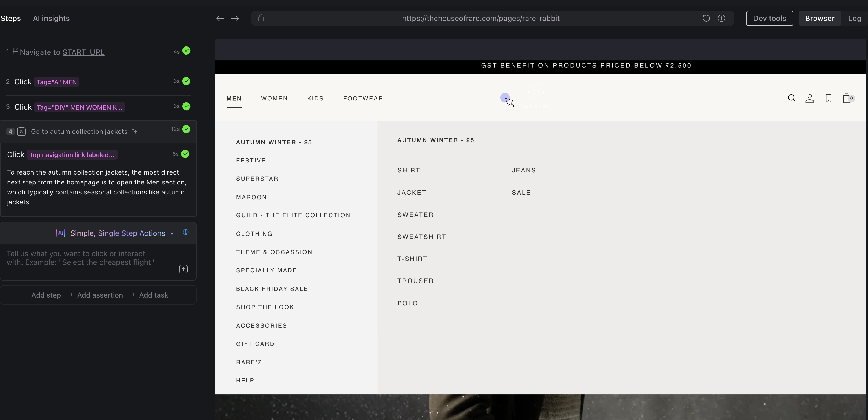Submit the AI action with the arrow button
The image size is (868, 420).
(x=183, y=269)
